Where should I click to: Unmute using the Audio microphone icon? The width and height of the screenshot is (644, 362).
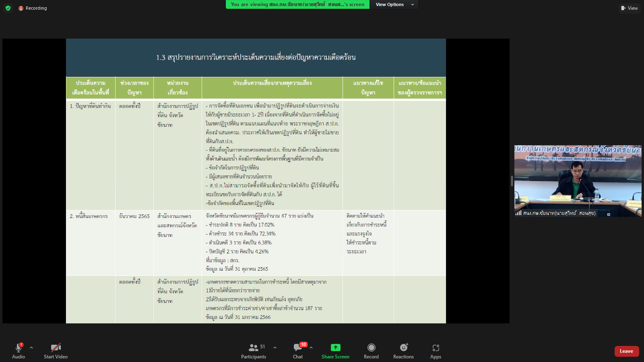coord(19,348)
